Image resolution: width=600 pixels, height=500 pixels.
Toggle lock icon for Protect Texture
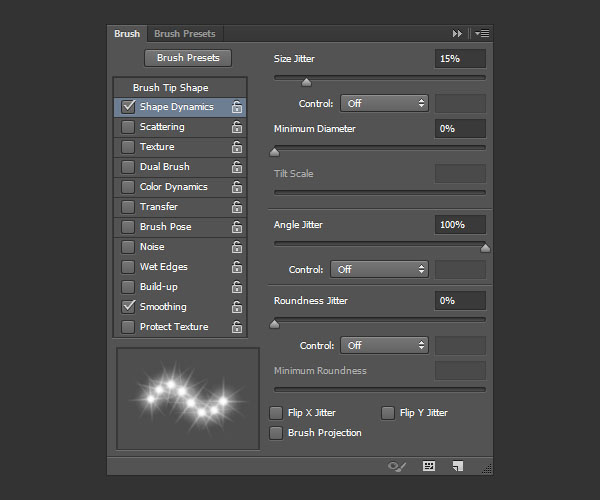tap(237, 327)
